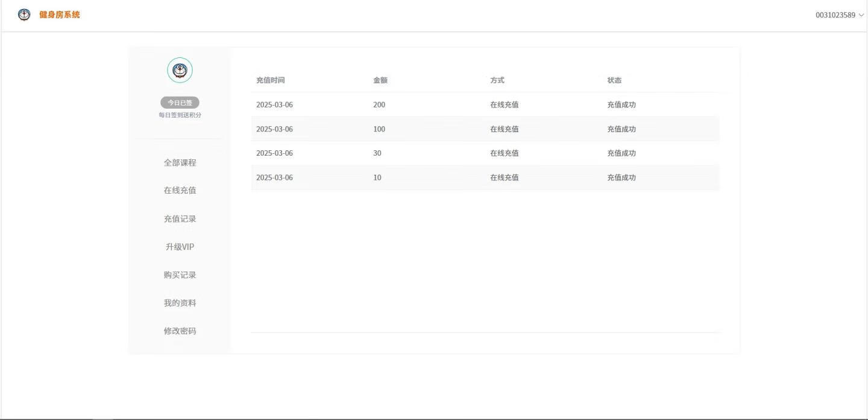Select the row with amount 200
Screen dimensions: 868x420
click(x=485, y=105)
